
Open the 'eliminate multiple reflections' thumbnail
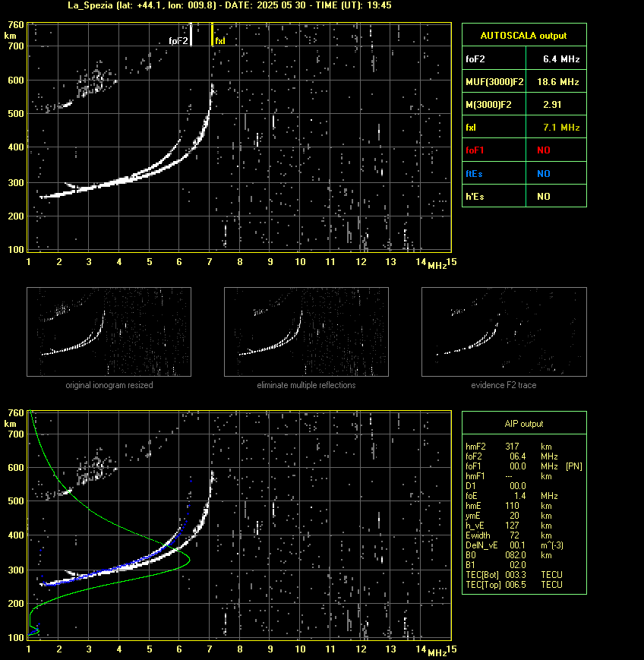306,332
